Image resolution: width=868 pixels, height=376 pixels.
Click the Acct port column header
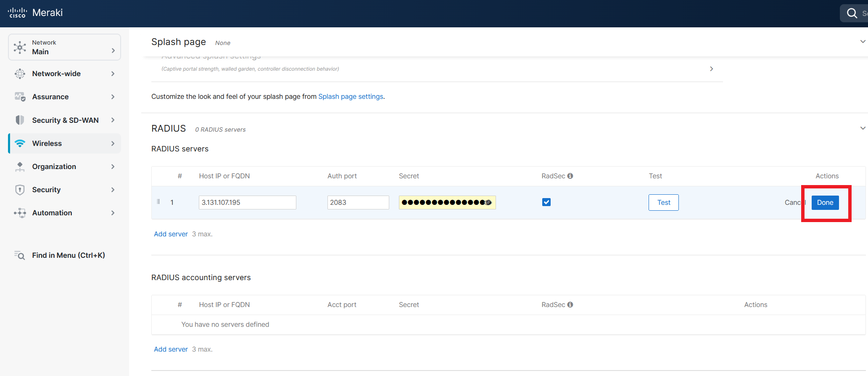(342, 305)
